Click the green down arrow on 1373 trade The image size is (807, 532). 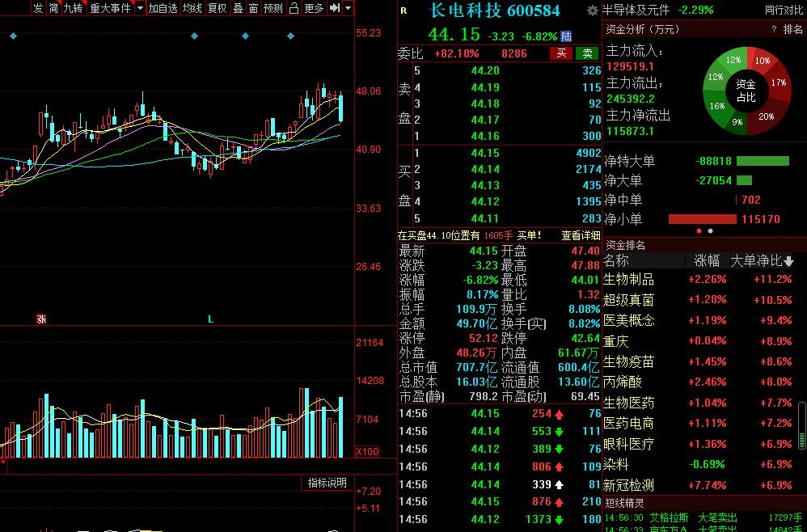(560, 520)
